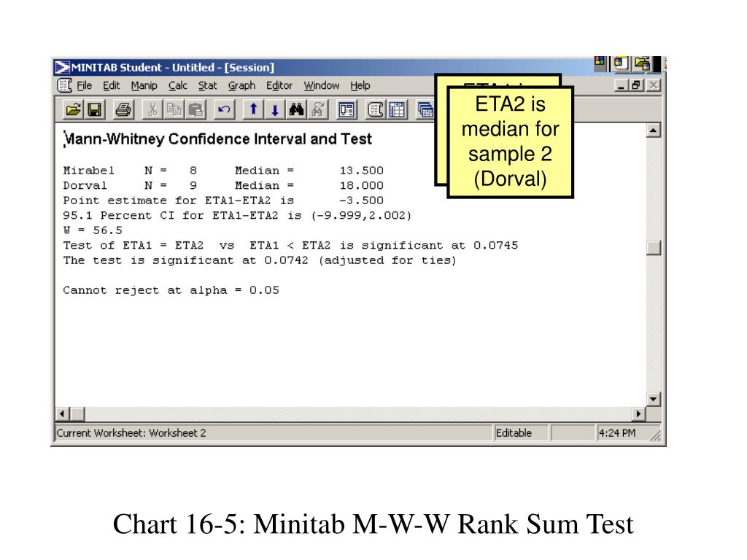The height and width of the screenshot is (560, 747).
Task: Open the Calc menu
Action: click(178, 86)
